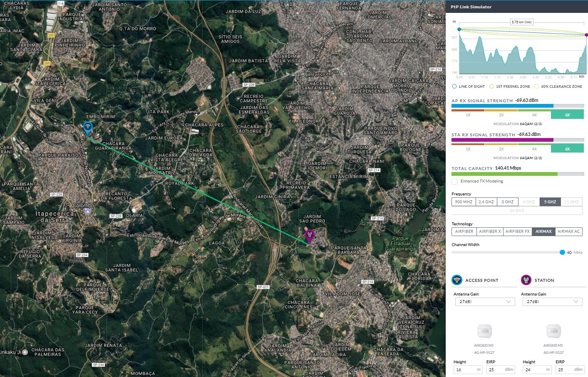Select the 900 MHz frequency

tap(464, 202)
